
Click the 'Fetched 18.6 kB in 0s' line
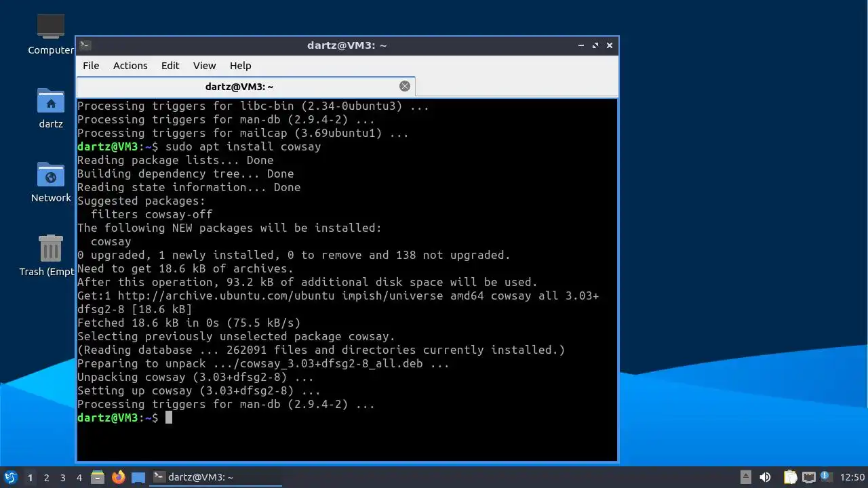pos(189,323)
